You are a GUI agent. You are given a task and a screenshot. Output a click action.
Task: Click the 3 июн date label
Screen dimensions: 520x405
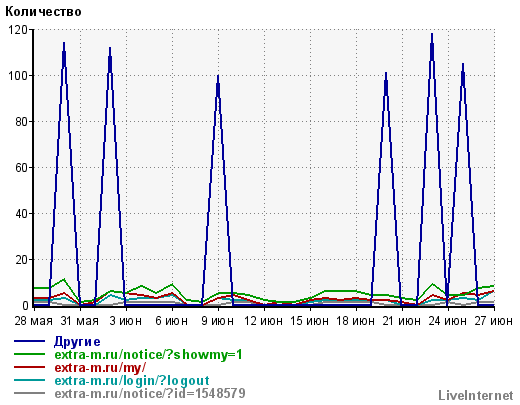click(x=126, y=321)
